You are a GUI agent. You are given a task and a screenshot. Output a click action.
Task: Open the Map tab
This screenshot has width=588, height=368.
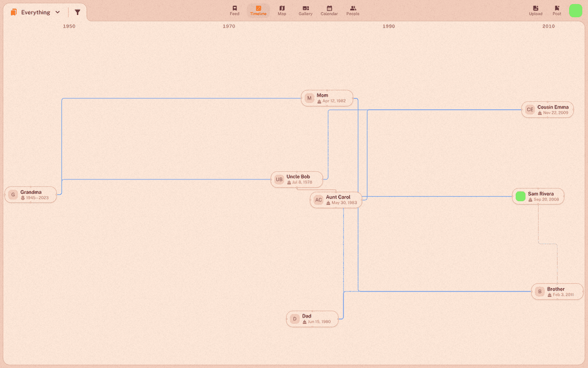281,10
